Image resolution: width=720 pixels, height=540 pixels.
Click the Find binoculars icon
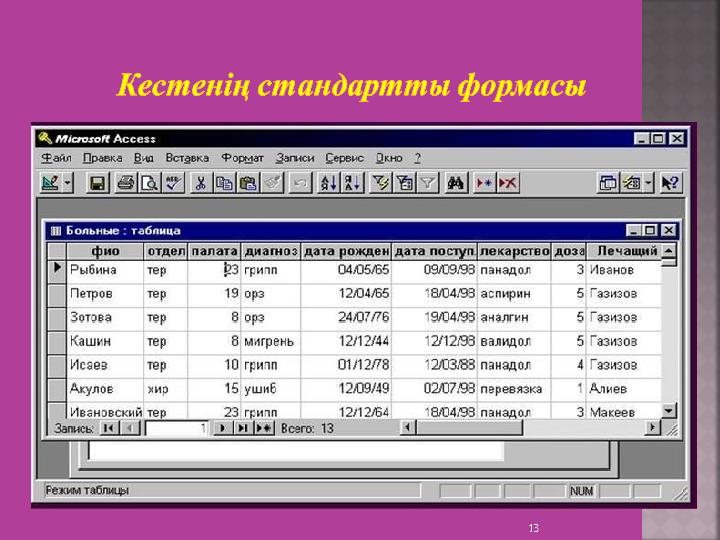pos(455,183)
